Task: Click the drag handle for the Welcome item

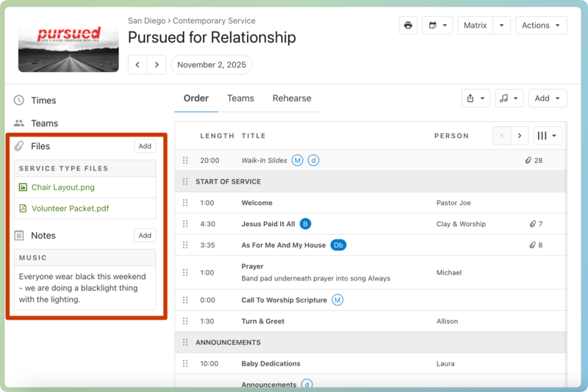Action: click(x=185, y=203)
